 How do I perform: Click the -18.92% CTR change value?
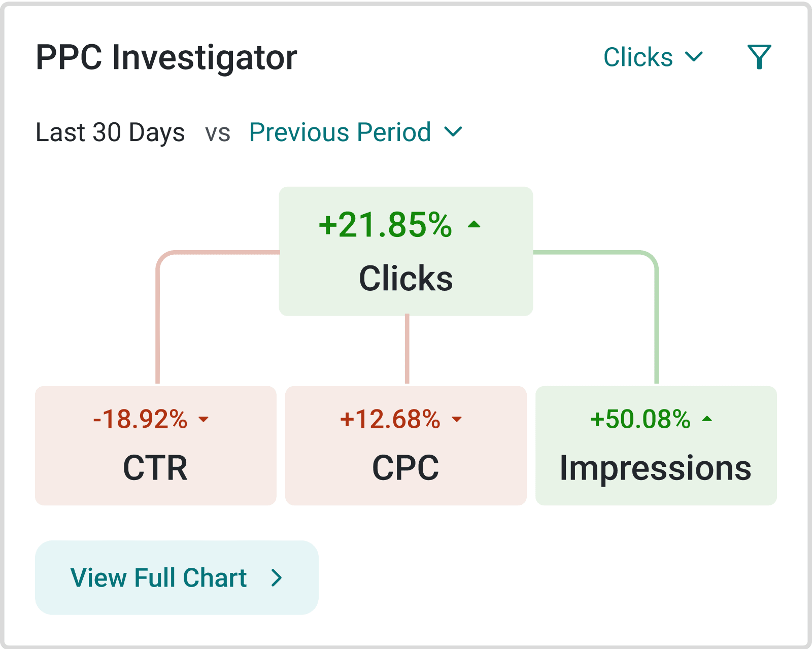141,419
